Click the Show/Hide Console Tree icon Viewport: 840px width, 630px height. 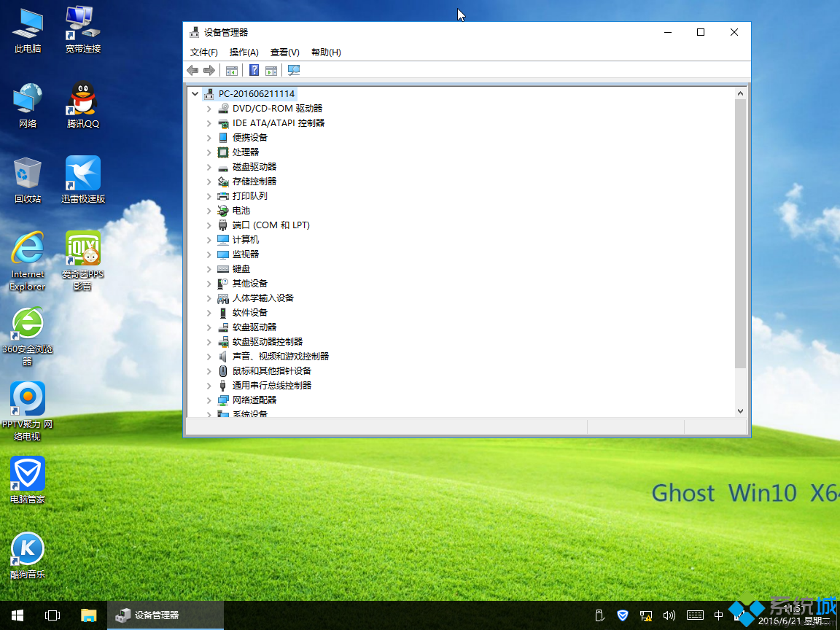[x=232, y=70]
